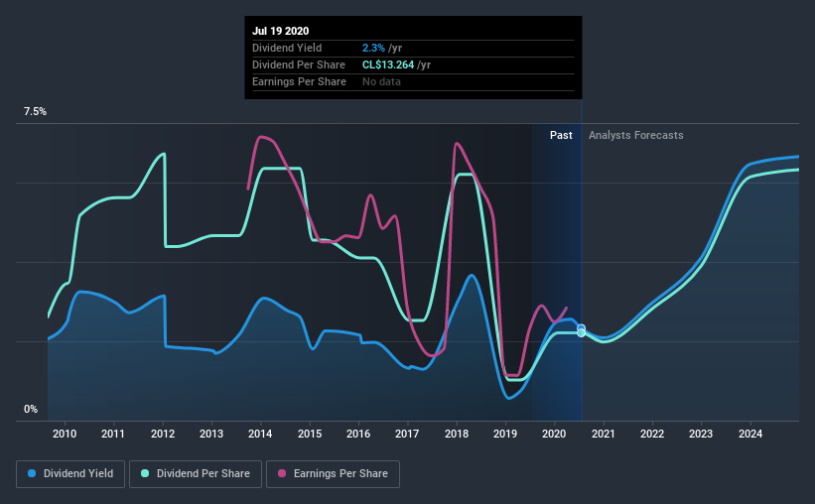The image size is (815, 504).
Task: Click the 7.5% y-axis label
Action: point(35,112)
